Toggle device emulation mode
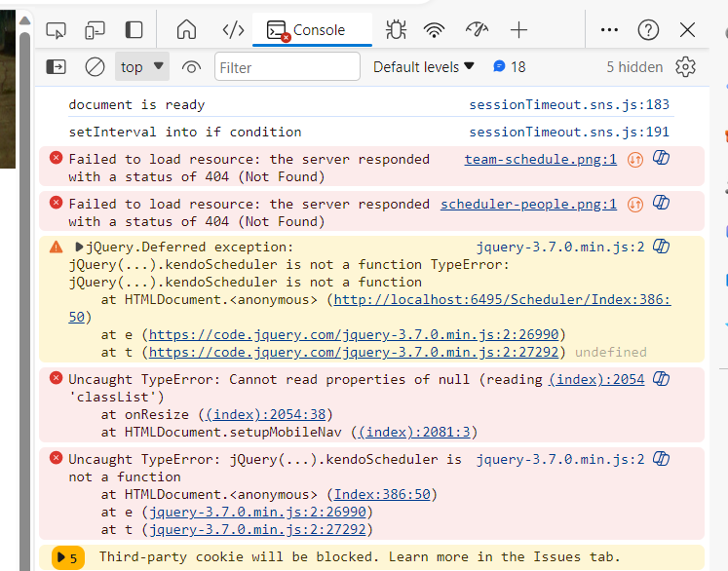The height and width of the screenshot is (571, 728). coord(95,30)
